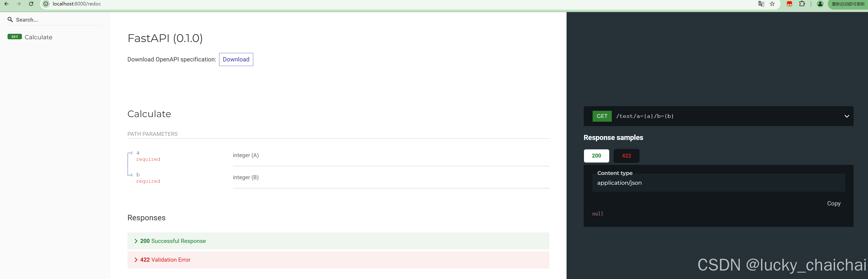Open the Calculate item in sidebar

point(38,37)
